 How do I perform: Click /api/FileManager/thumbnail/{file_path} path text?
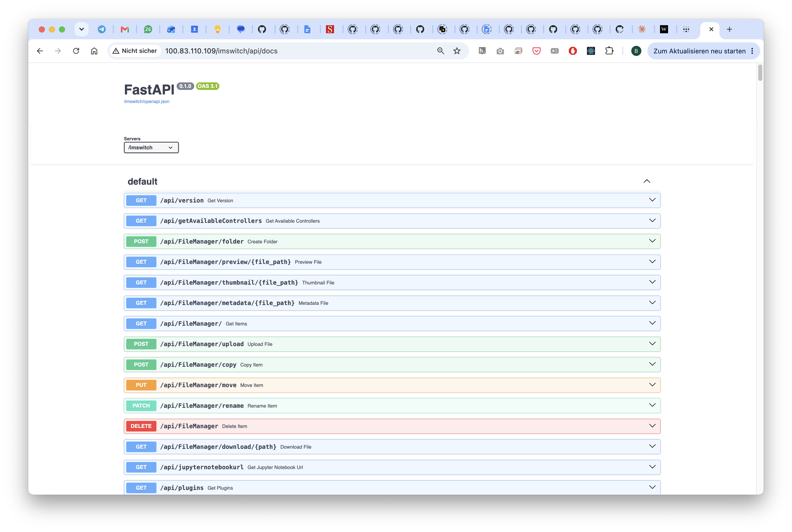(x=229, y=283)
